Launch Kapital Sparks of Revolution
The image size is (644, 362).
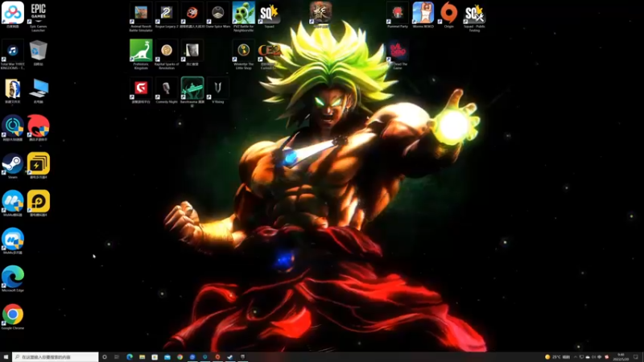point(167,54)
